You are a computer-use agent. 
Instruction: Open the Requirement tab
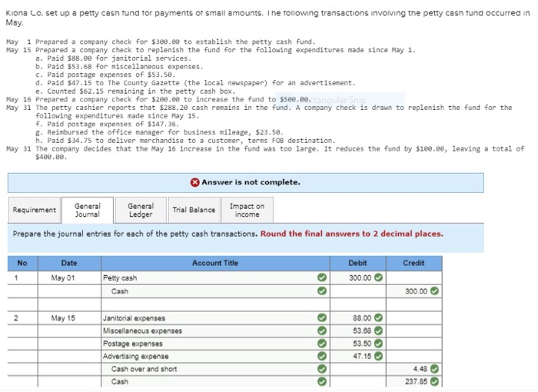[x=35, y=210]
